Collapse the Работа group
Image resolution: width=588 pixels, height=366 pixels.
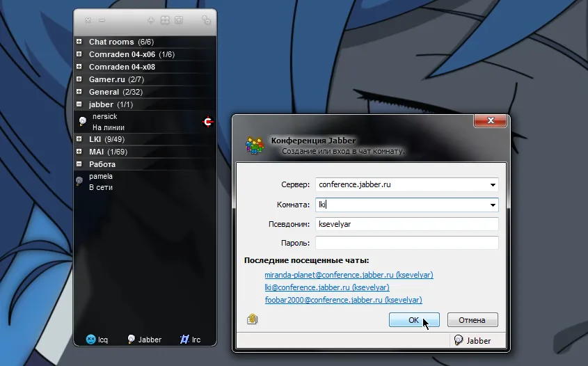click(79, 165)
